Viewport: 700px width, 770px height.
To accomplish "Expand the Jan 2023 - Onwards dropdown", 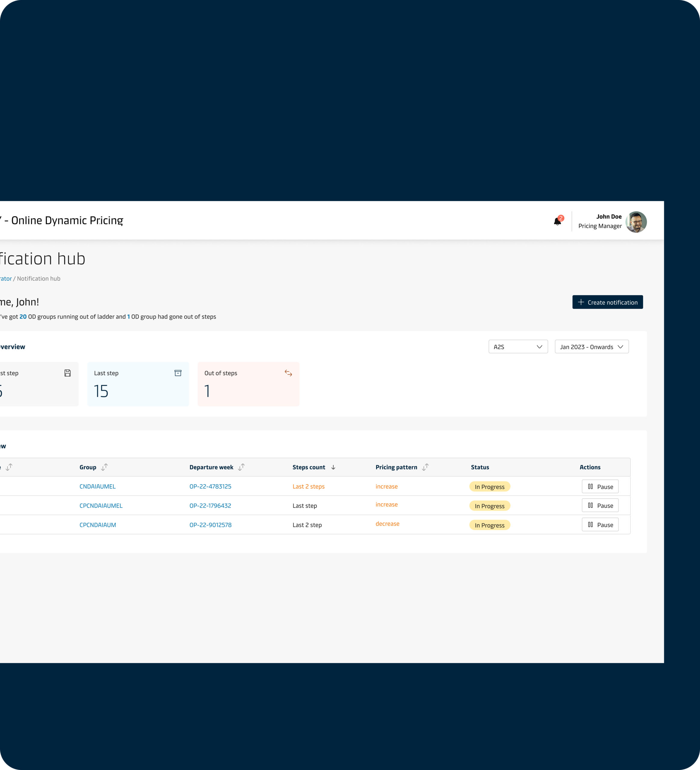I will coord(591,346).
